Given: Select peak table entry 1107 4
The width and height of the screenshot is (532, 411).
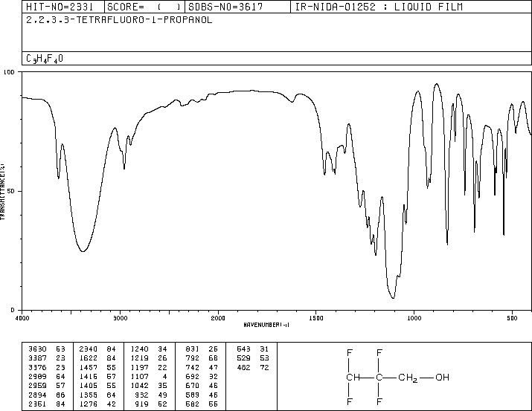Looking at the screenshot, I should coord(150,376).
